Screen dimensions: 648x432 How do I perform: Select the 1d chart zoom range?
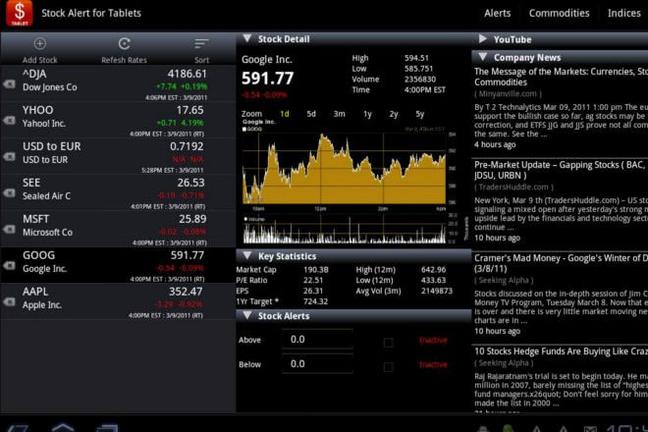click(x=285, y=114)
